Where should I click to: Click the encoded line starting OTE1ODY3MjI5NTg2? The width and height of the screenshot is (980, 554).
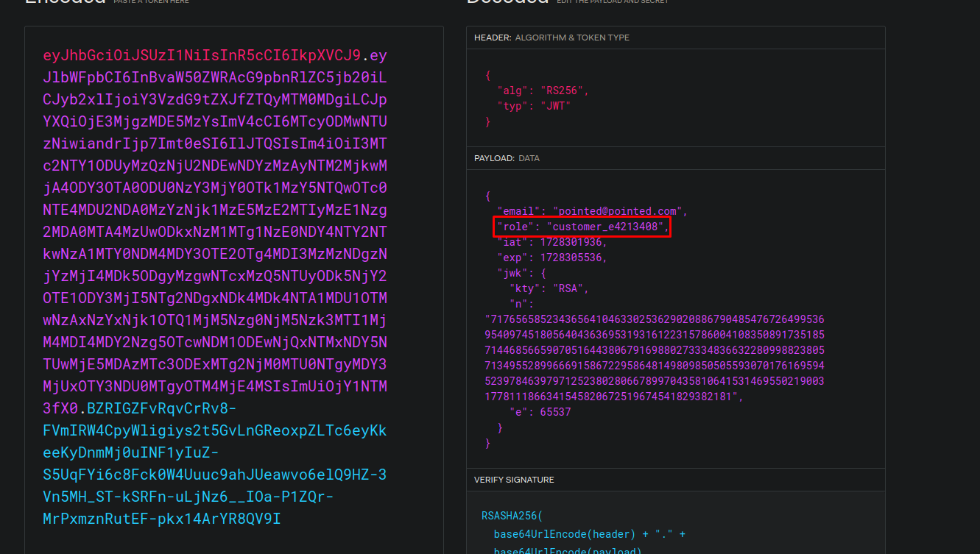(215, 298)
